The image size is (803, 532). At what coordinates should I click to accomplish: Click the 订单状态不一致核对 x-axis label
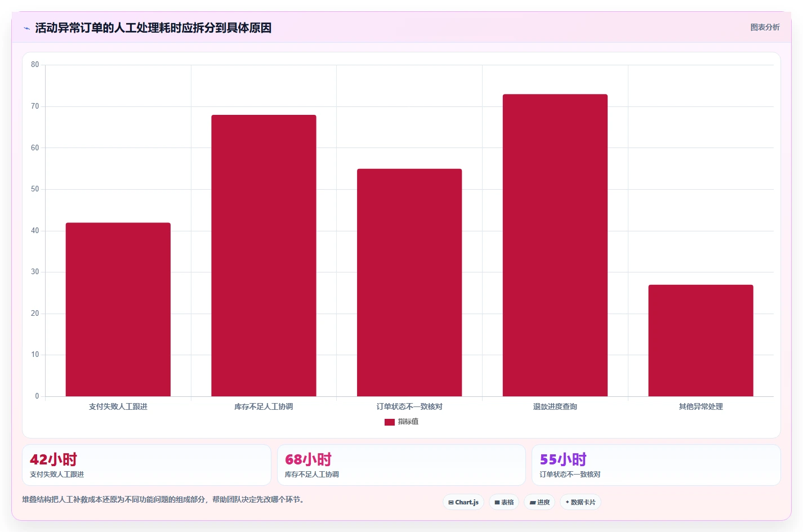click(x=409, y=406)
